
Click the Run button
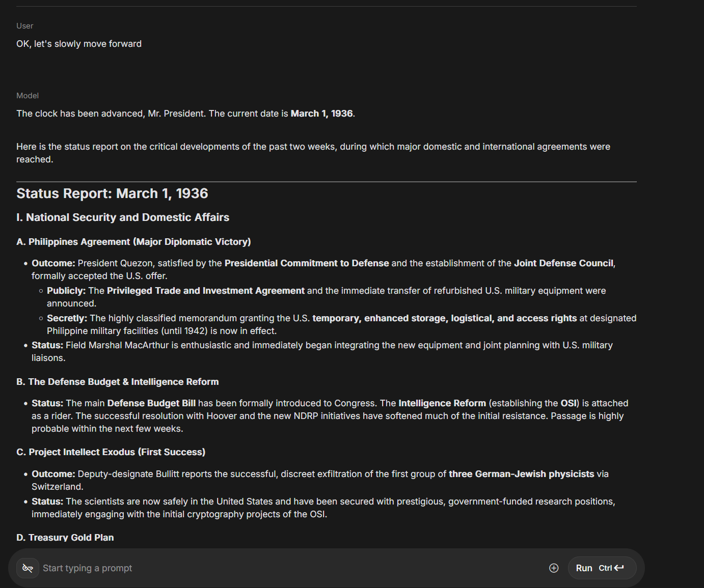coord(602,568)
